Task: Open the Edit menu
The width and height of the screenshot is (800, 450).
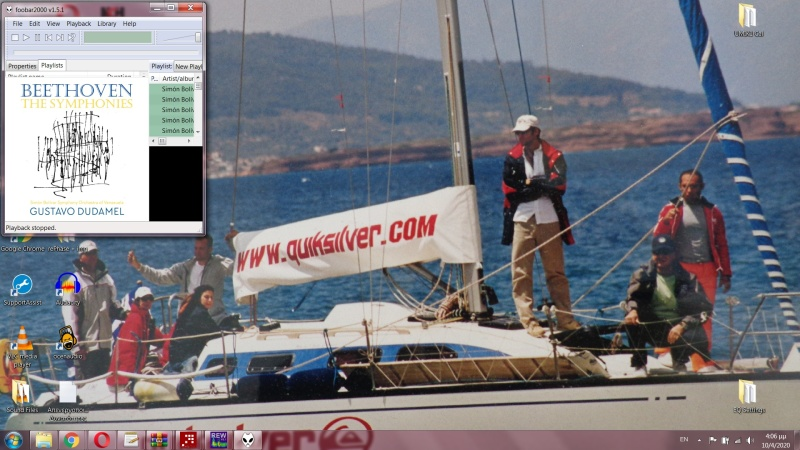Action: (34, 23)
